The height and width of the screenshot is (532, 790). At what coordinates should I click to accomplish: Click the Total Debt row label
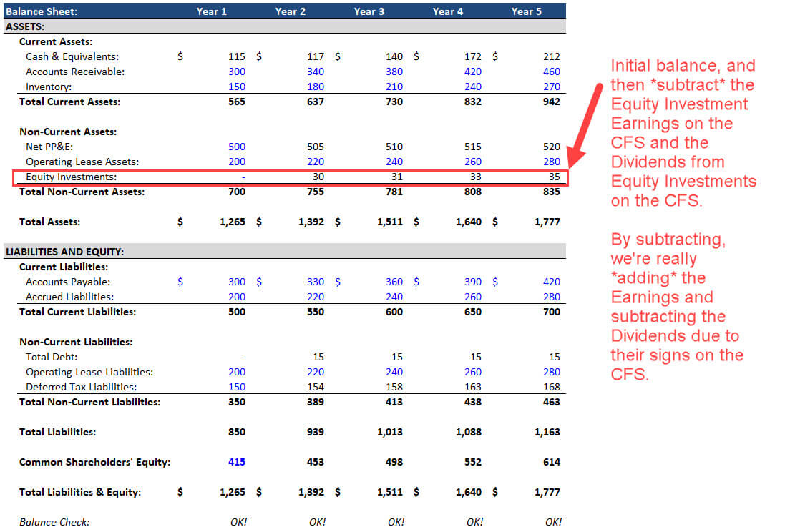(52, 357)
